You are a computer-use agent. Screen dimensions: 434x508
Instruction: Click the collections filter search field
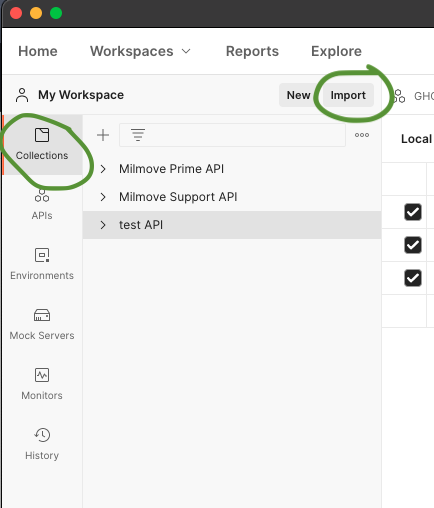click(x=232, y=135)
